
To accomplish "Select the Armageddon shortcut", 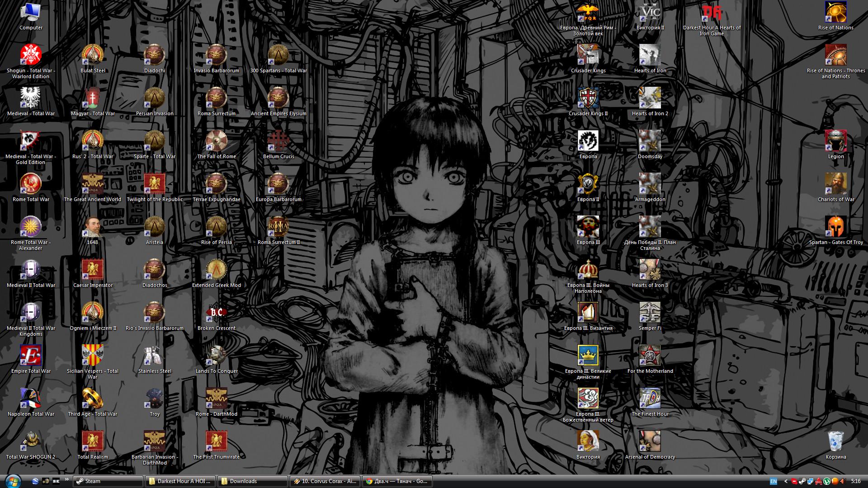I will [x=650, y=188].
